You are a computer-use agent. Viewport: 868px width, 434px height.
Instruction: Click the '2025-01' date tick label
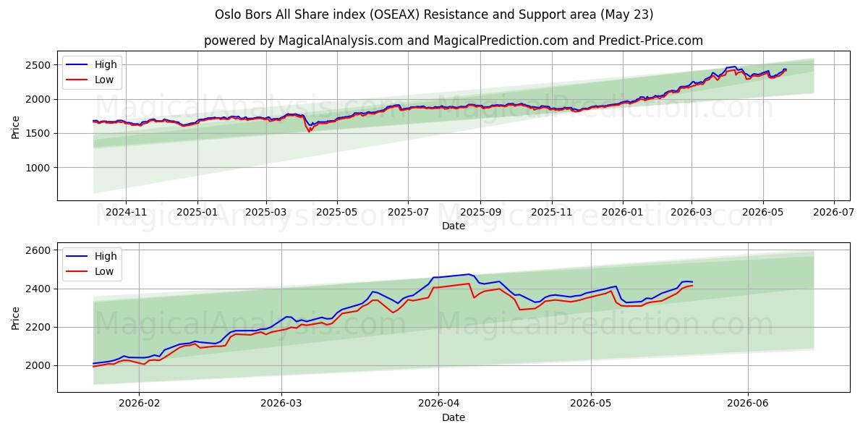pos(197,213)
